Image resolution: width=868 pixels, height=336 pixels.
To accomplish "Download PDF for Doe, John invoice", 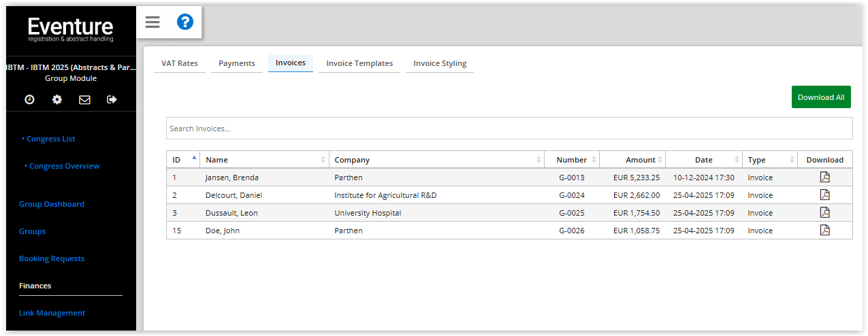I will 824,231.
